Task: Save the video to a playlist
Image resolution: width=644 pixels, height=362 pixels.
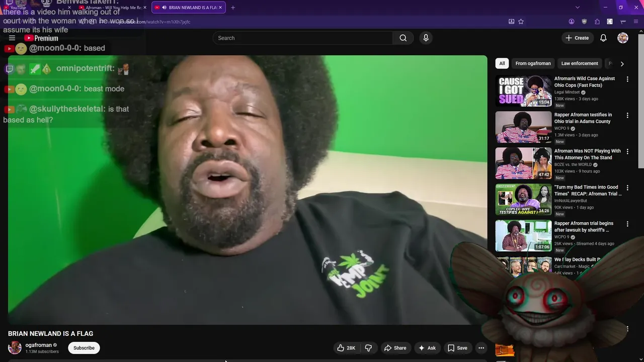Action: click(x=457, y=348)
